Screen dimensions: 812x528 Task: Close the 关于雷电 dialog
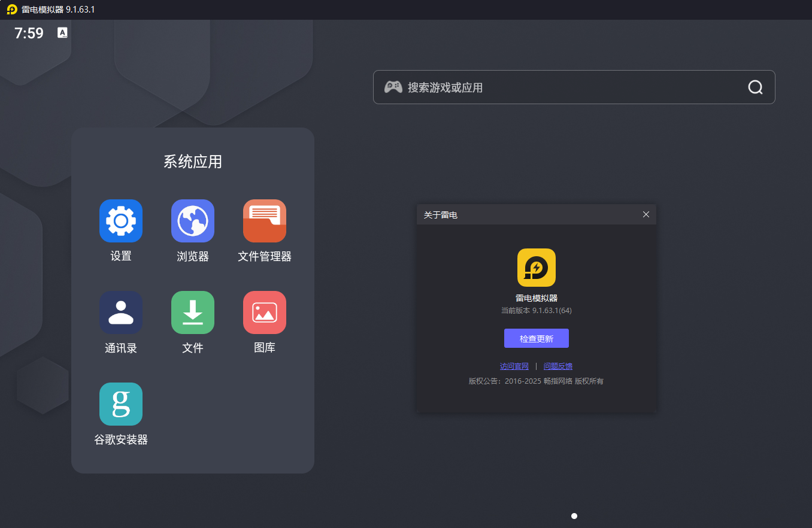(646, 214)
